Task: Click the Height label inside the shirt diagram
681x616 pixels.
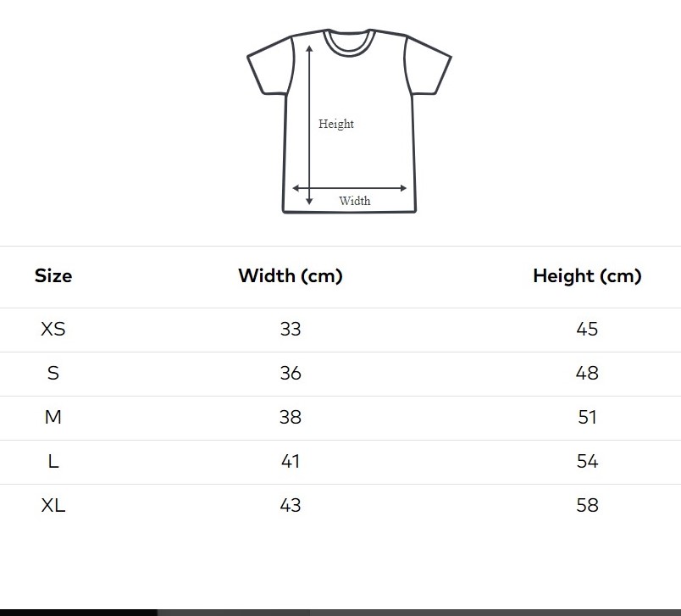Action: (336, 124)
